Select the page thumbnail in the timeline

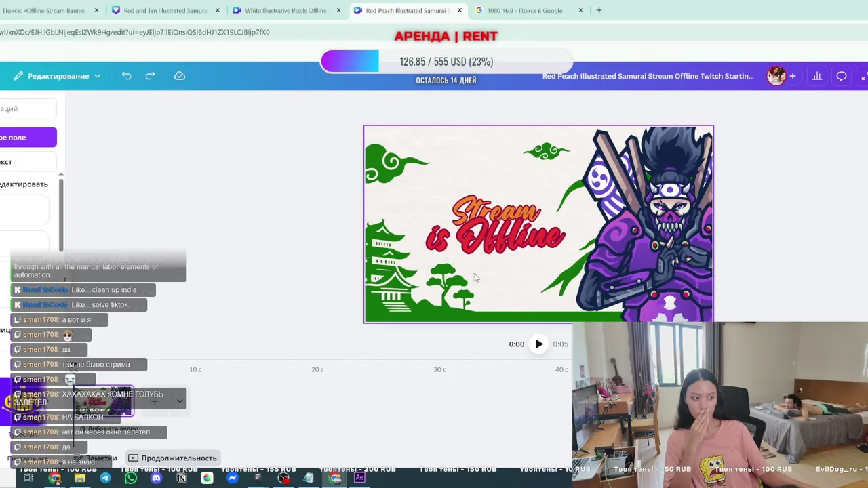point(103,402)
